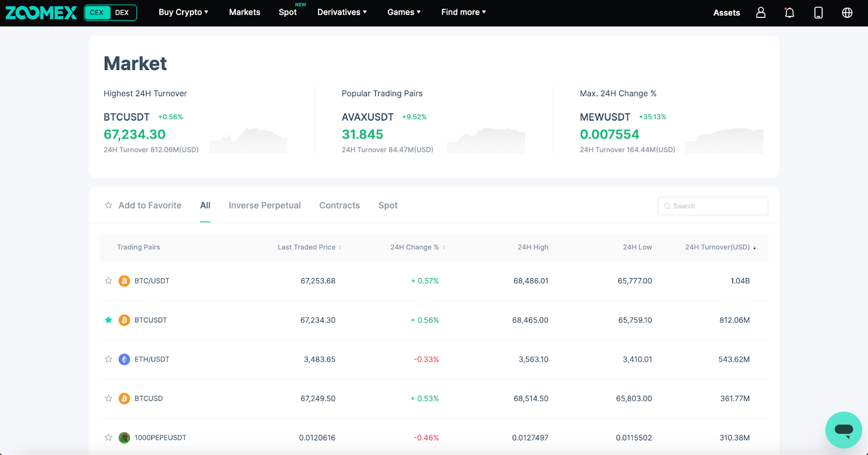Image resolution: width=868 pixels, height=455 pixels.
Task: Switch to the Spot tab in market list
Action: point(388,205)
